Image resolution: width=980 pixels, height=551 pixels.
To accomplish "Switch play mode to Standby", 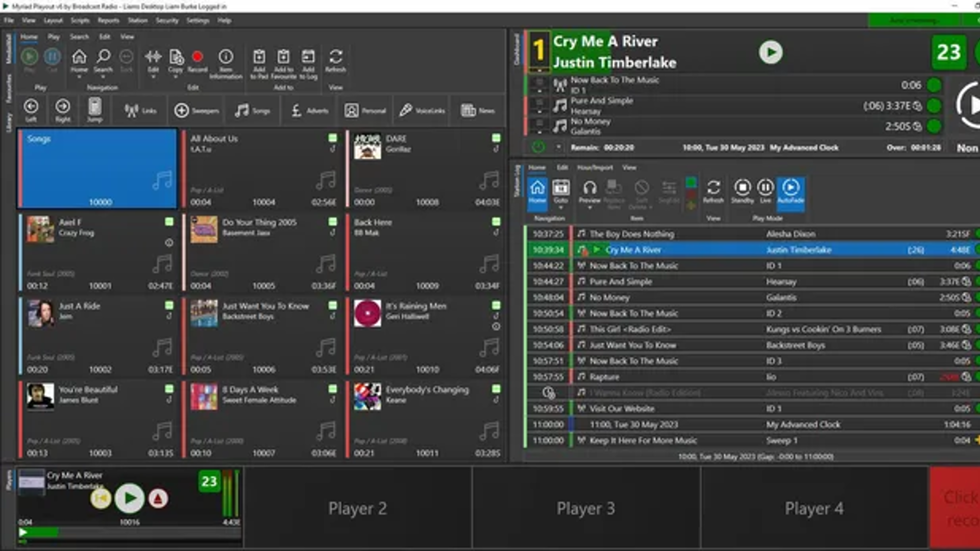I will 742,191.
